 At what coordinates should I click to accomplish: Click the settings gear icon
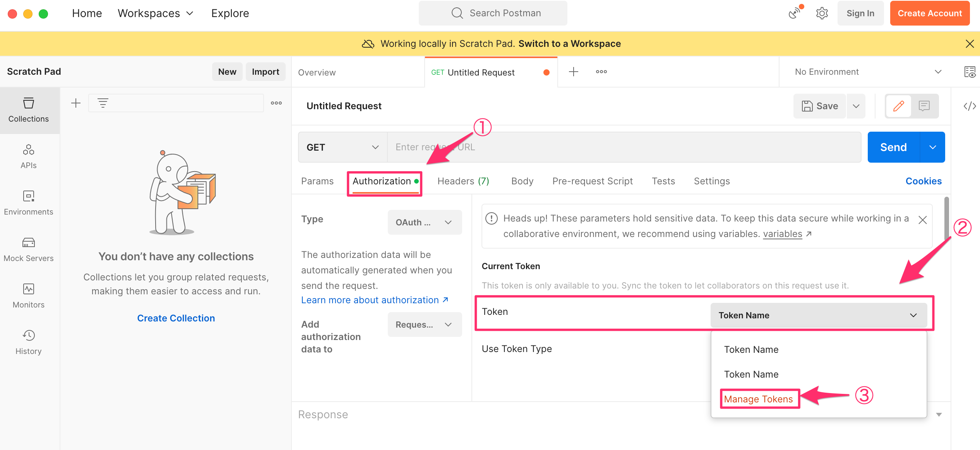click(x=822, y=13)
